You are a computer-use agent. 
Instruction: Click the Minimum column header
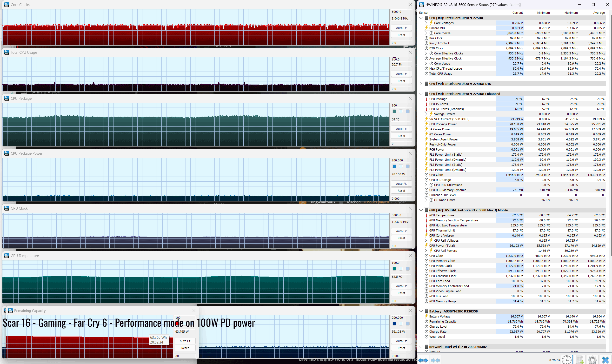[x=538, y=13]
